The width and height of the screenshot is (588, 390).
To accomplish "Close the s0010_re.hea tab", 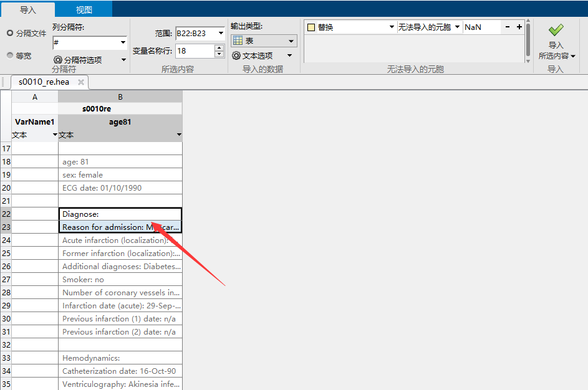I will 80,82.
